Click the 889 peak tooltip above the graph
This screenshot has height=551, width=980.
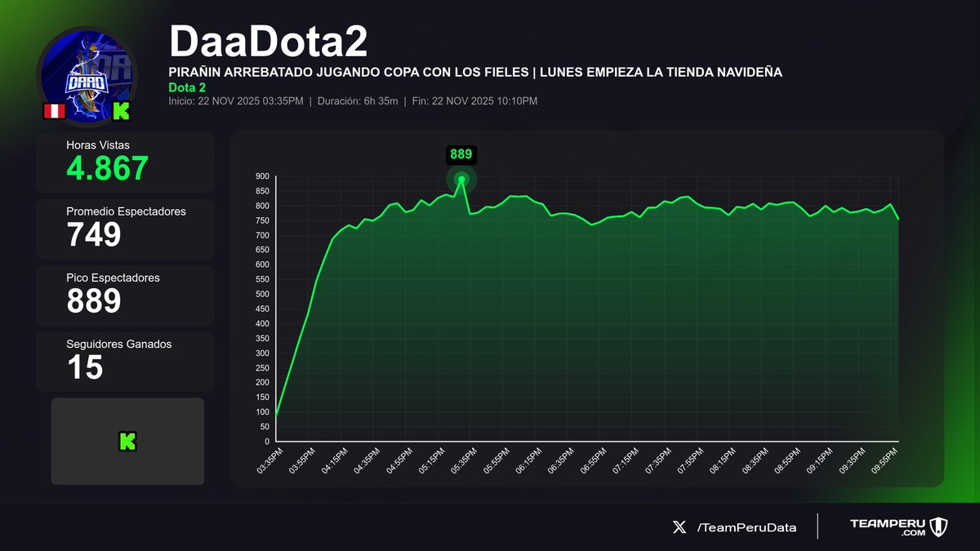(x=461, y=154)
